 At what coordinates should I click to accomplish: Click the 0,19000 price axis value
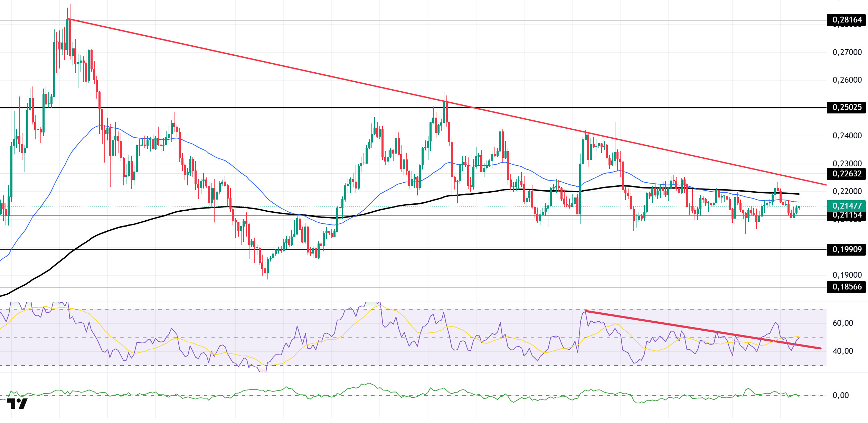click(x=847, y=275)
